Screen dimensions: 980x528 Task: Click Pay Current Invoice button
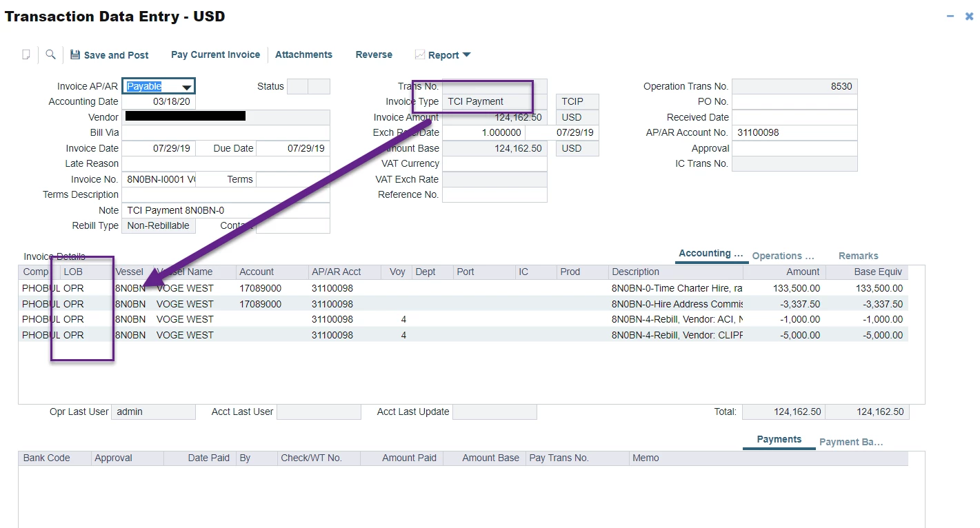215,55
